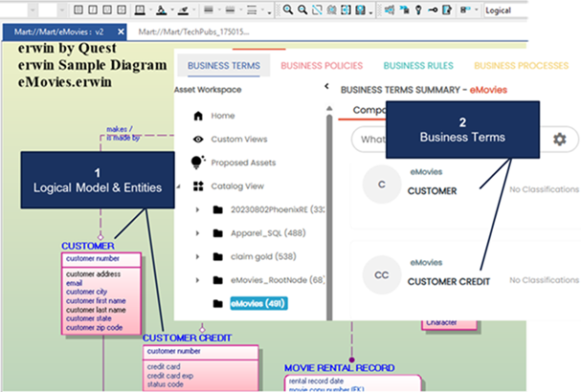This screenshot has height=392, width=581.
Task: Expand the eMovies_RootNode folder
Action: tap(197, 280)
